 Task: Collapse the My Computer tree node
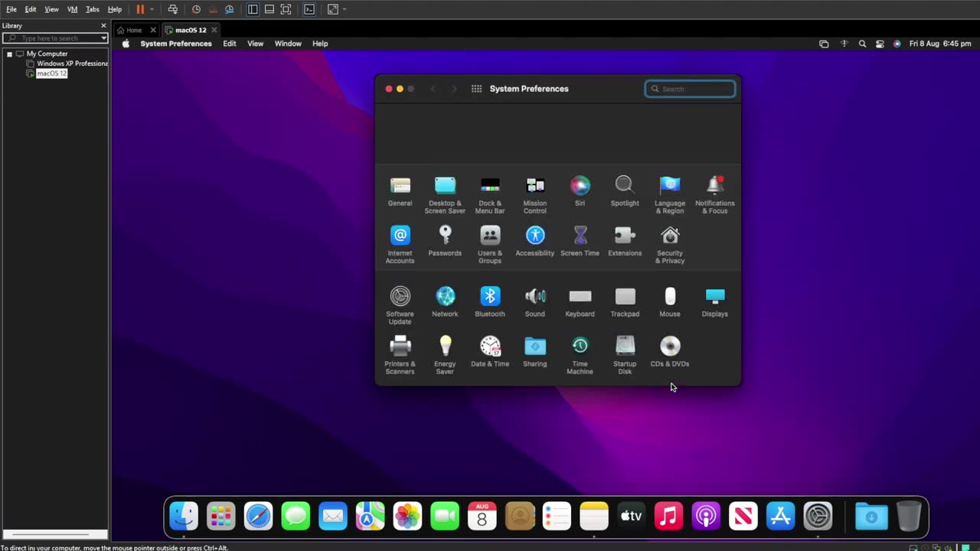(9, 54)
